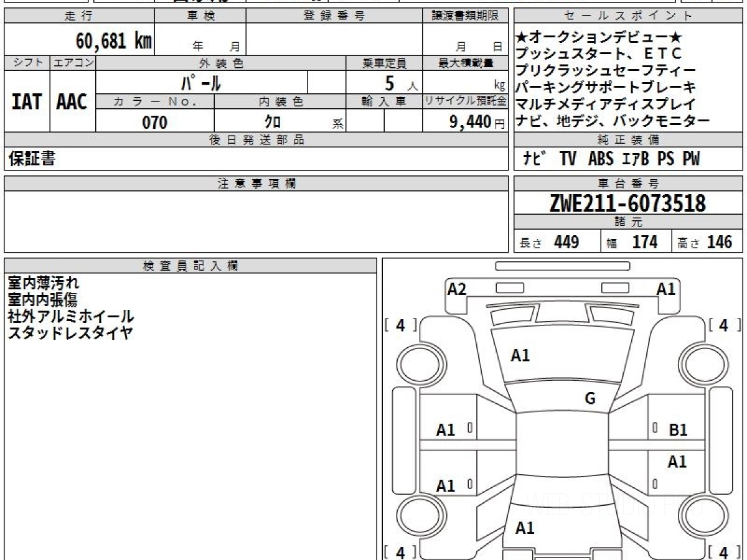The width and height of the screenshot is (747, 560).
Task: Click the リサイクル預託金 header
Action: point(466,102)
